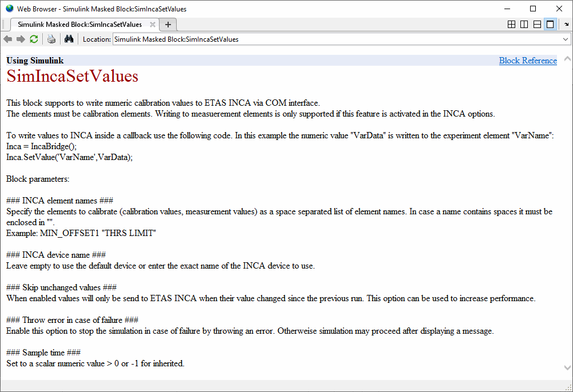This screenshot has width=573, height=392.
Task: Minimize the Web Browser window
Action: click(507, 9)
